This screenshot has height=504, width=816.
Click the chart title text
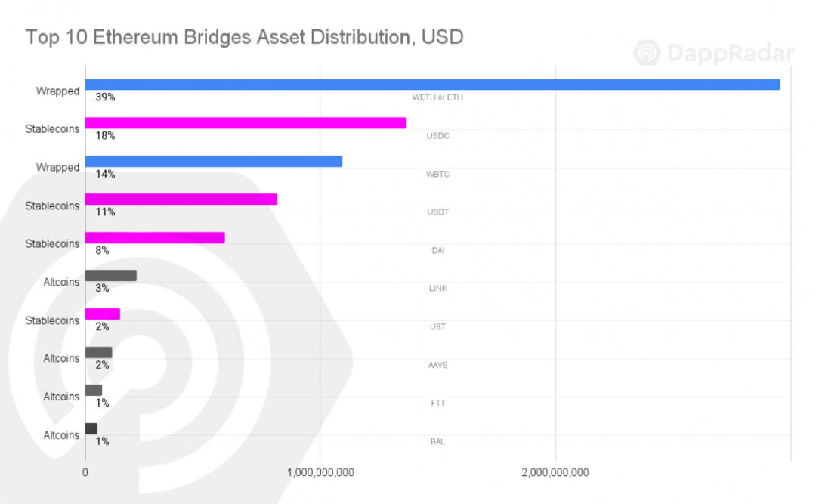[245, 38]
